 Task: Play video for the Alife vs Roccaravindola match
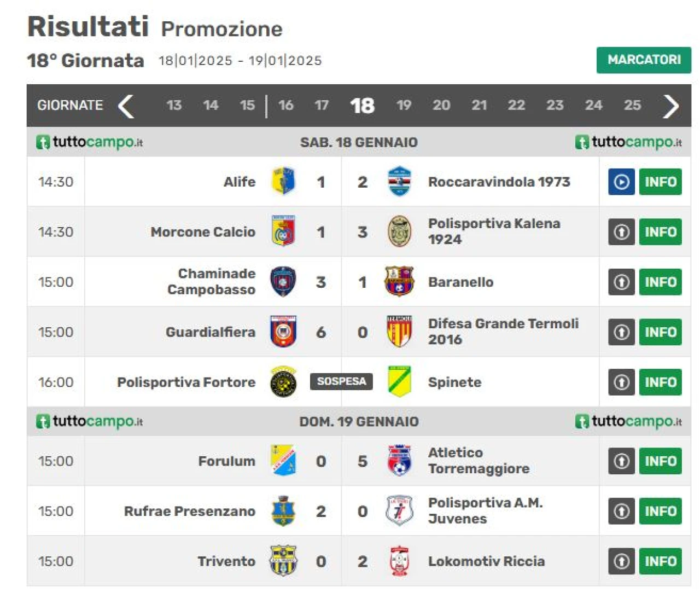pos(621,182)
